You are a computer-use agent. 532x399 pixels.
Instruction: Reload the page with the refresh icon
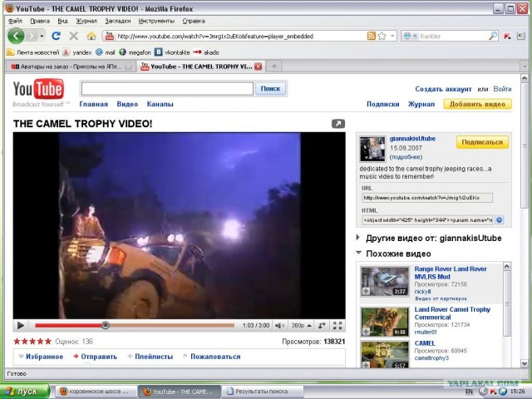[x=56, y=36]
